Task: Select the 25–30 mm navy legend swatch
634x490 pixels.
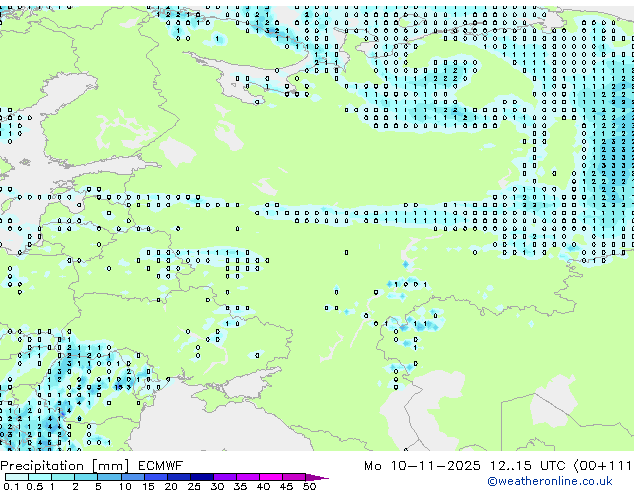Action: 201,477
